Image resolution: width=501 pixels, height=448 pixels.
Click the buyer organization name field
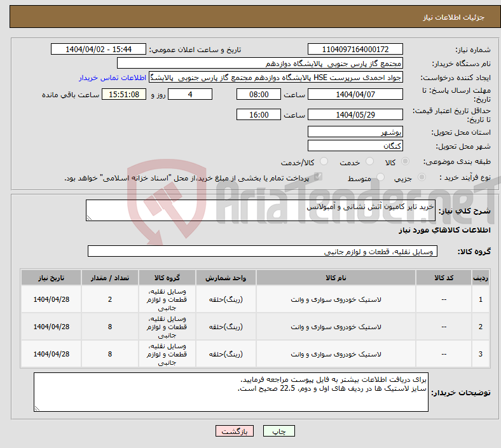point(260,63)
